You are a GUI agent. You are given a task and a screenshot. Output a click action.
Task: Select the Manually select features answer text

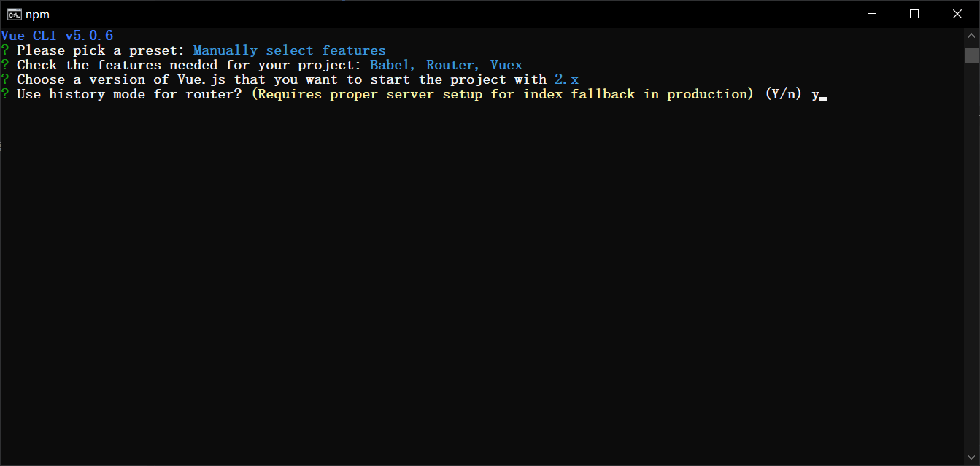click(x=289, y=50)
